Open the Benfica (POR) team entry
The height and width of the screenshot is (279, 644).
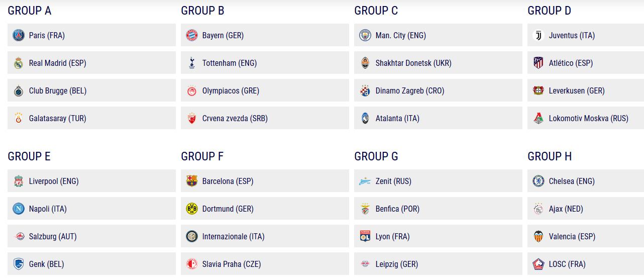tap(438, 209)
